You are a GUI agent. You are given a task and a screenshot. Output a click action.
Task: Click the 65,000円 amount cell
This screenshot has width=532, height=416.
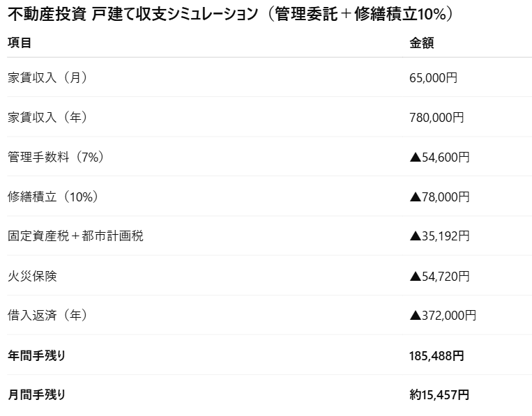pyautogui.click(x=433, y=78)
